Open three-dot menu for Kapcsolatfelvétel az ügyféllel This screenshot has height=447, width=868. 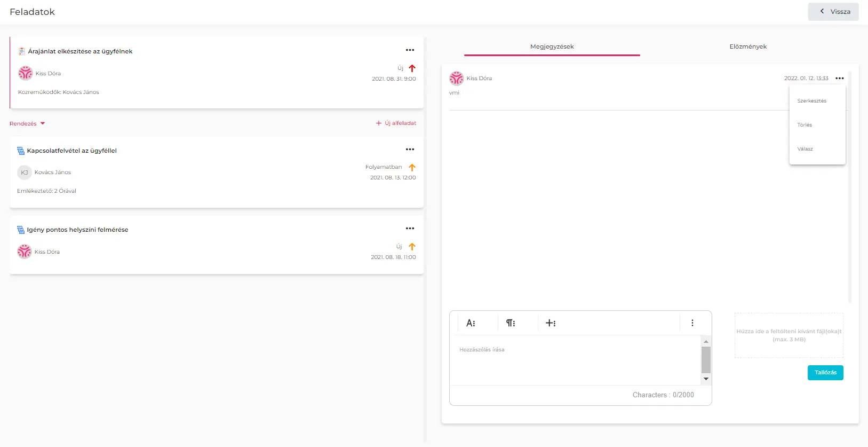(410, 150)
